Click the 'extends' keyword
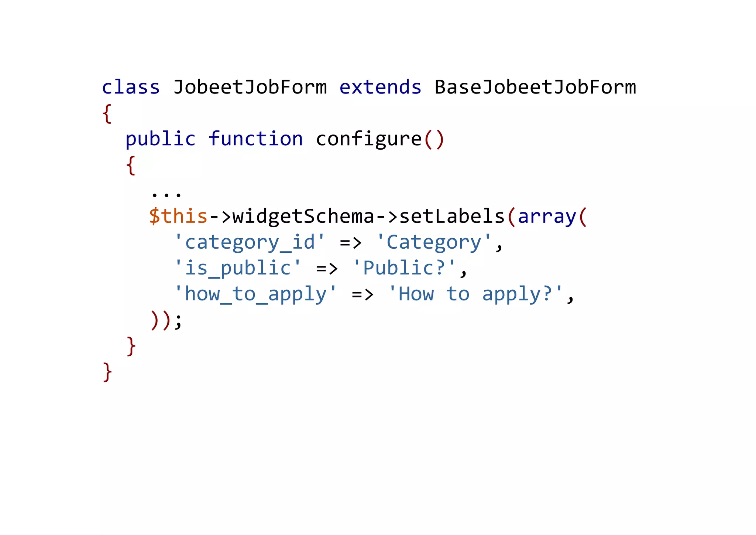This screenshot has width=756, height=535. point(380,87)
